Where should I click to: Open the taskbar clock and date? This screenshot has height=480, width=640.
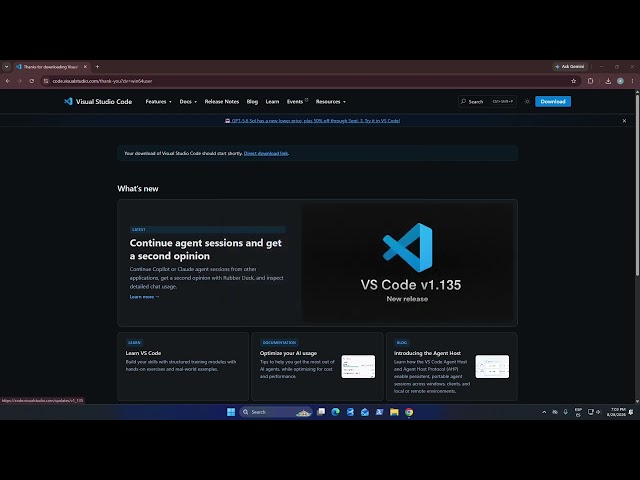coord(616,412)
